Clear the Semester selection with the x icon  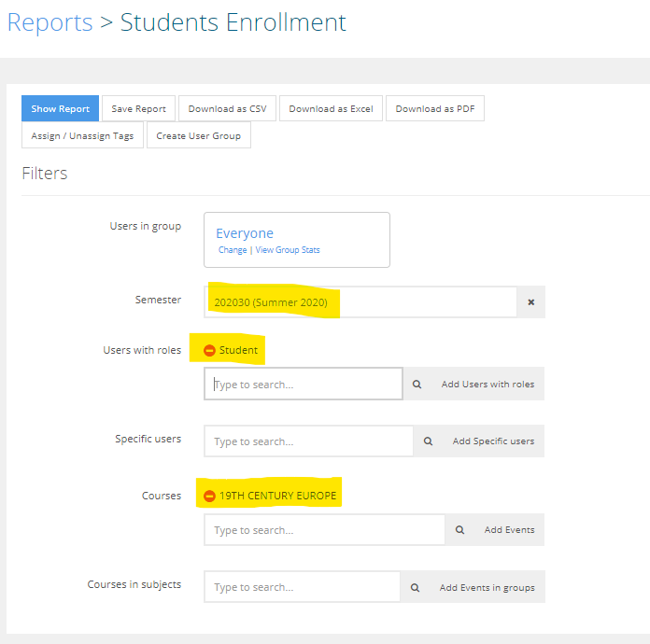pos(531,302)
